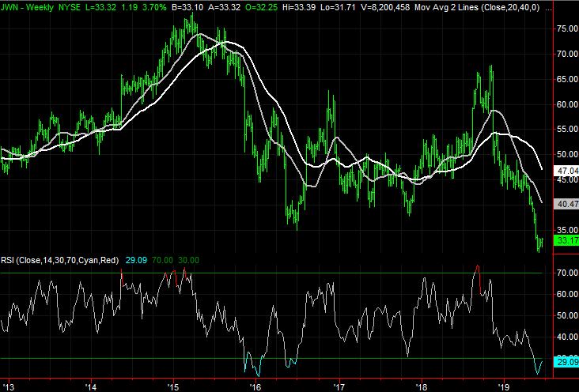Click the JWN - Weekly NYSE symbol label
Image resolution: width=579 pixels, height=392 pixels.
[40, 7]
